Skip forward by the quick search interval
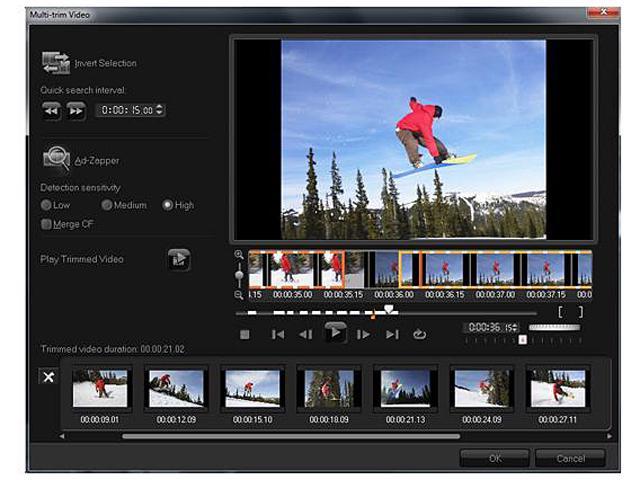Screen dimensions: 640x480 tap(76, 110)
